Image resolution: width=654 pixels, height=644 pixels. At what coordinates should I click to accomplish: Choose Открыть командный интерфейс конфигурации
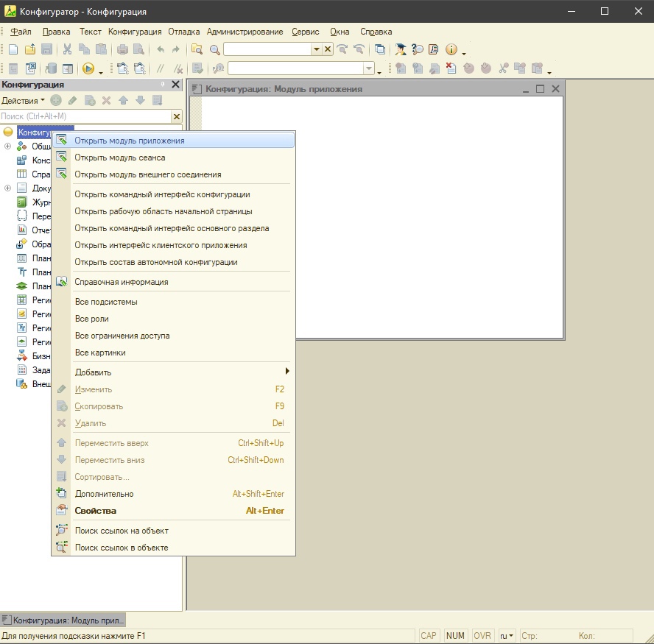pos(173,194)
